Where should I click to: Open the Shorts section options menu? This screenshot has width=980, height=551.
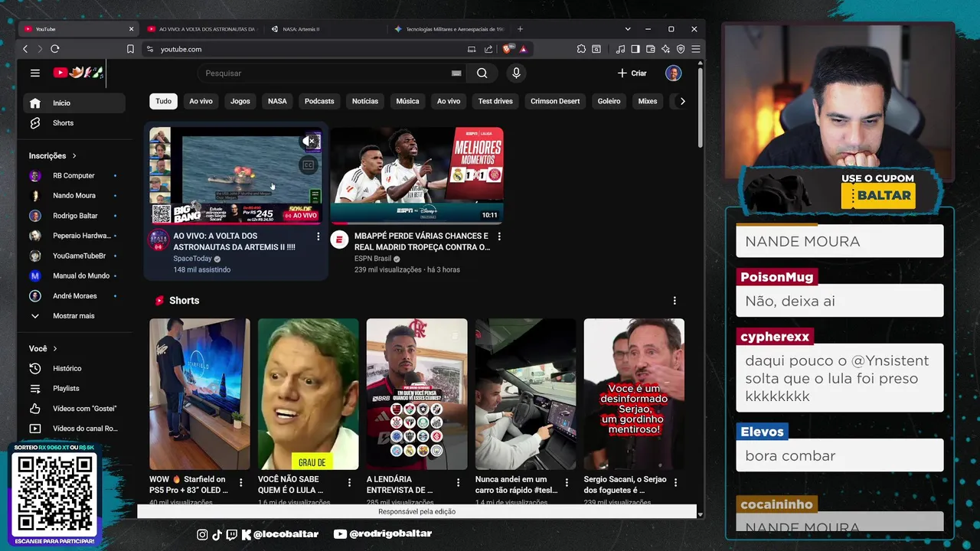pyautogui.click(x=675, y=301)
